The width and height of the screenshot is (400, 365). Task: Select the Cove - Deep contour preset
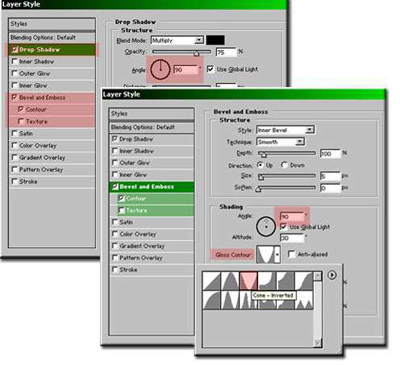267,281
